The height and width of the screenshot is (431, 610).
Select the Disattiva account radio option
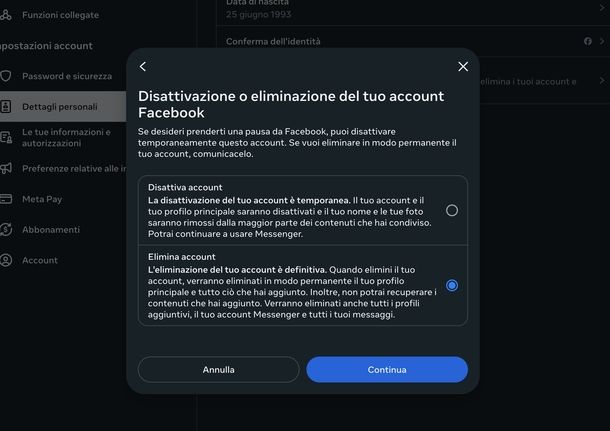(452, 210)
